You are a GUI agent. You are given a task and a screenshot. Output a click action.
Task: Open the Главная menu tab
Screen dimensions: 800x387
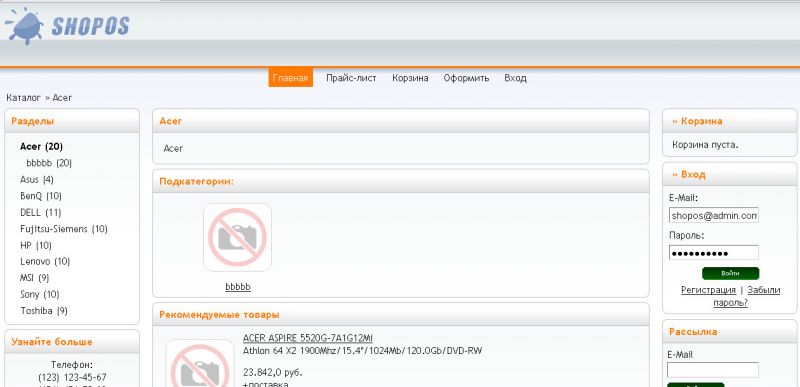[290, 78]
